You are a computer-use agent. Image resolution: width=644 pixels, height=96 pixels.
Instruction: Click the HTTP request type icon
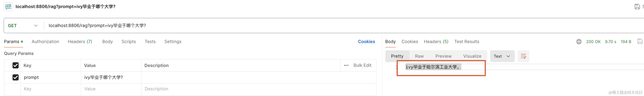(x=8, y=6)
